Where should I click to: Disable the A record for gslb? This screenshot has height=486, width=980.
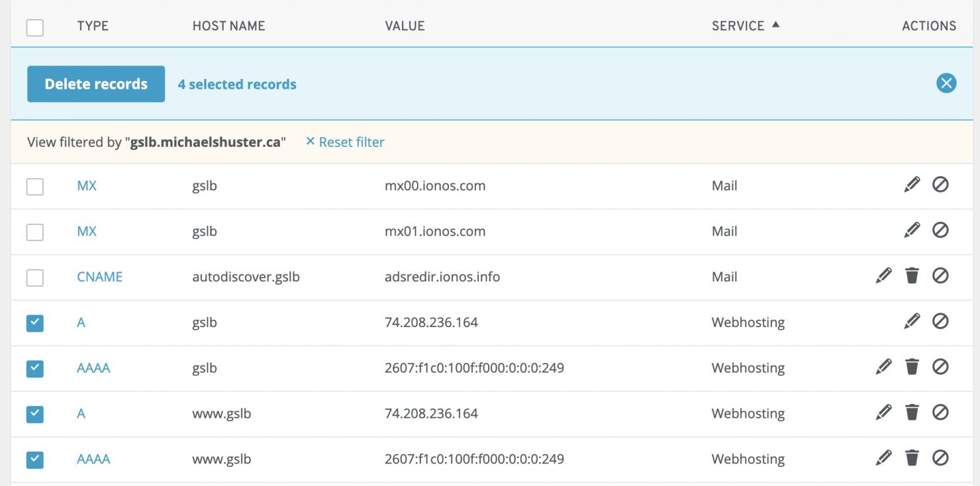click(x=942, y=322)
